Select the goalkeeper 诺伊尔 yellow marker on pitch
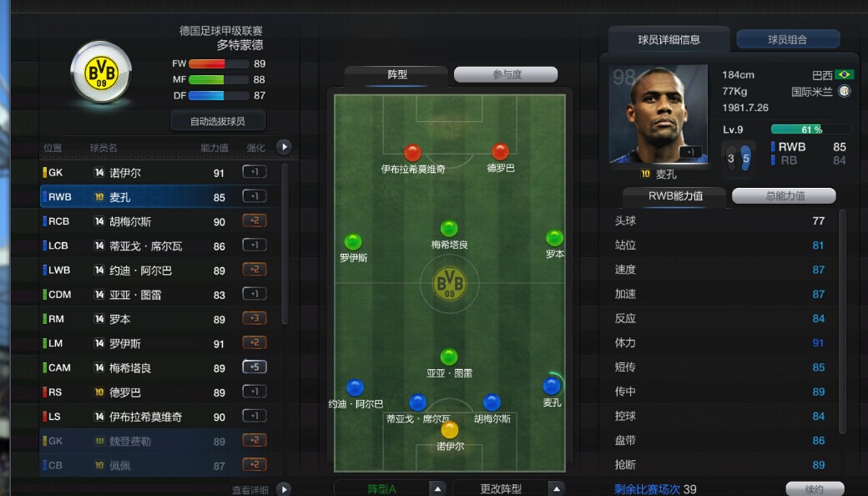The width and height of the screenshot is (868, 496). (x=450, y=429)
